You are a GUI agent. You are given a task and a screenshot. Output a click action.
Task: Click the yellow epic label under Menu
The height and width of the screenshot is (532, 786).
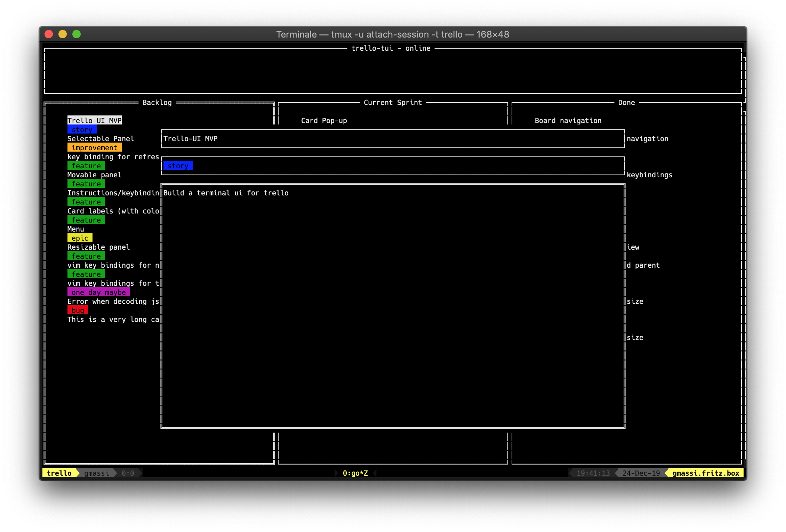click(80, 238)
